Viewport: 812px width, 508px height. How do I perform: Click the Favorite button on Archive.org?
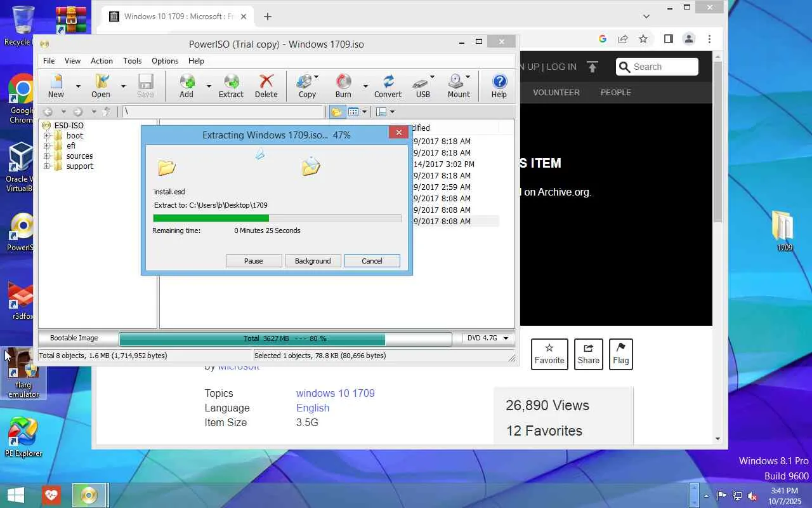[549, 354]
